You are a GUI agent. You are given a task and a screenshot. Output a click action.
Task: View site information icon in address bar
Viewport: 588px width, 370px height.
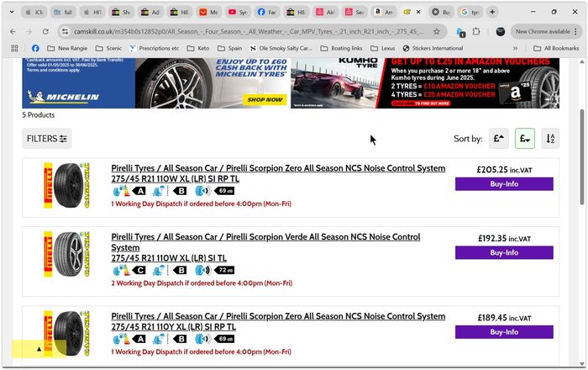coord(65,31)
